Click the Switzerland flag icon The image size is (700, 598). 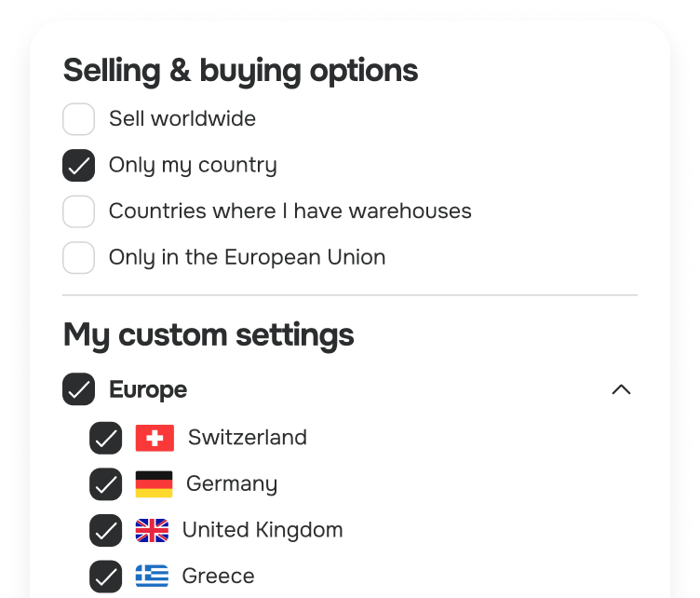pyautogui.click(x=155, y=438)
